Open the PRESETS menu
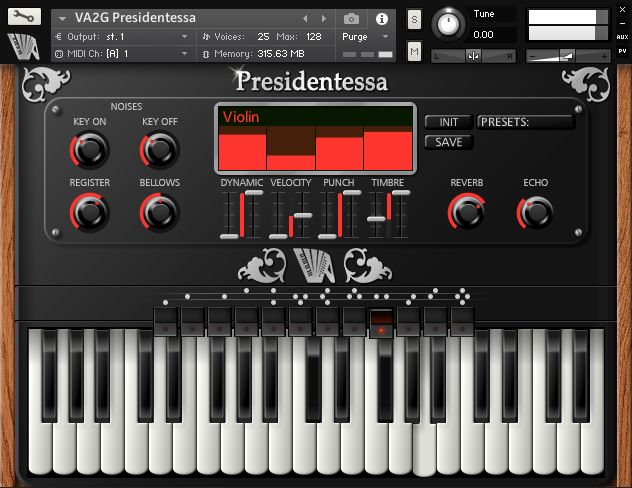 [525, 122]
